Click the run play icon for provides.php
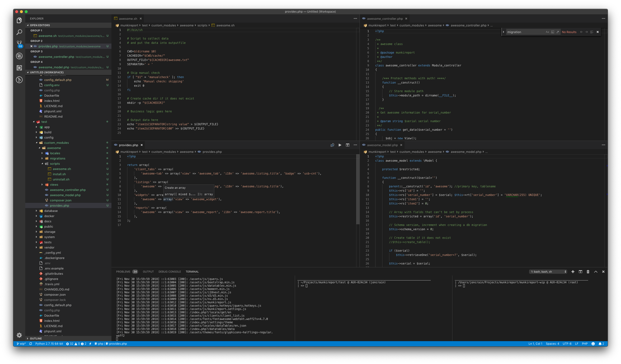The image size is (621, 364). point(340,145)
